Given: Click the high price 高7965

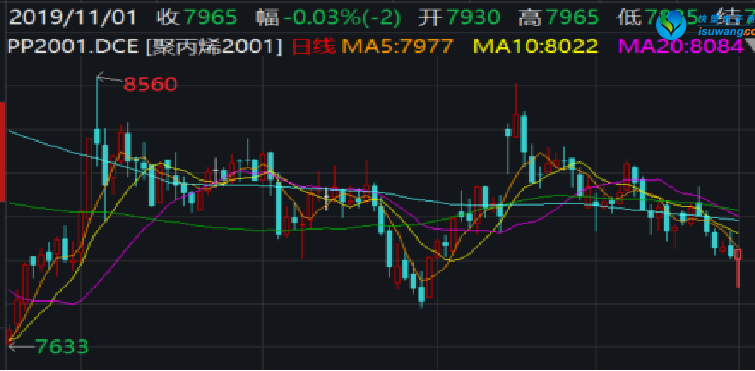Looking at the screenshot, I should point(560,18).
